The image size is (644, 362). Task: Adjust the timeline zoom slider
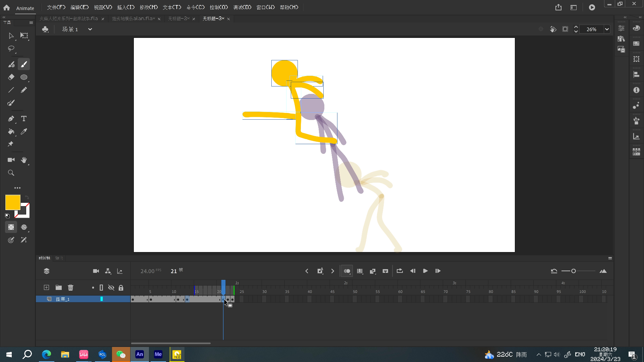click(574, 271)
